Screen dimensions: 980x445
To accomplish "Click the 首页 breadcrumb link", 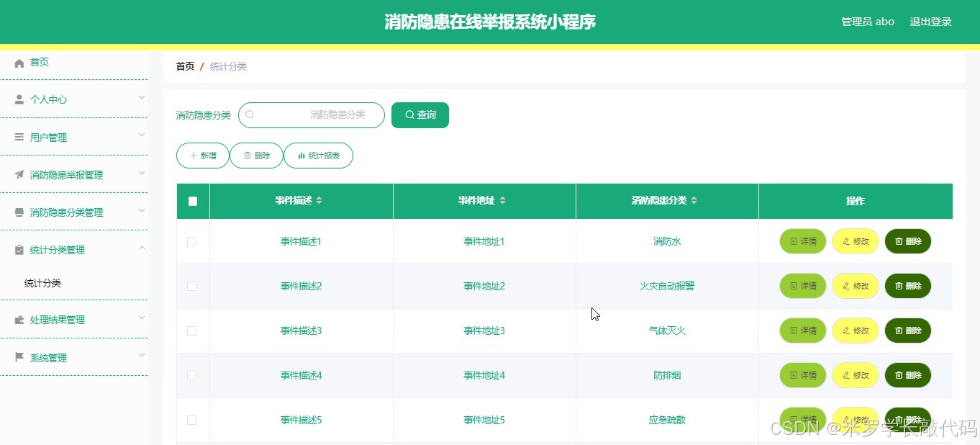I will 184,66.
